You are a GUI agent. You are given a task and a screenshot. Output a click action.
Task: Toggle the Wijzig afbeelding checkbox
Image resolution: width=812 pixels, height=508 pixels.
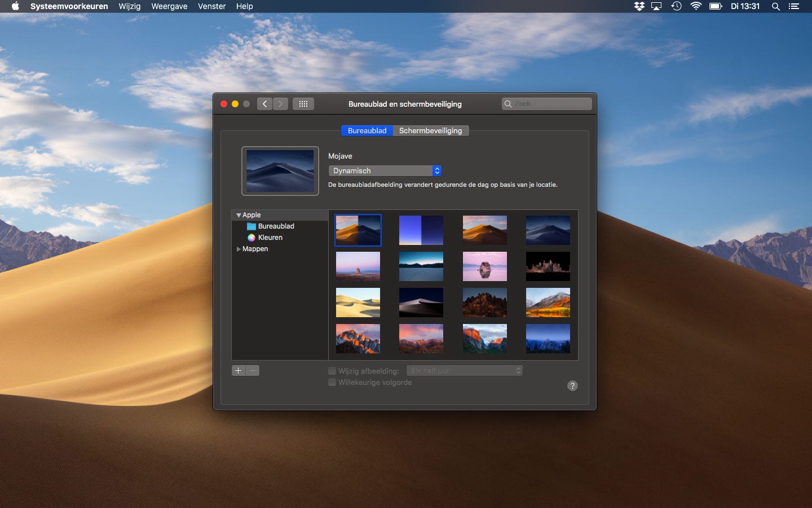332,371
